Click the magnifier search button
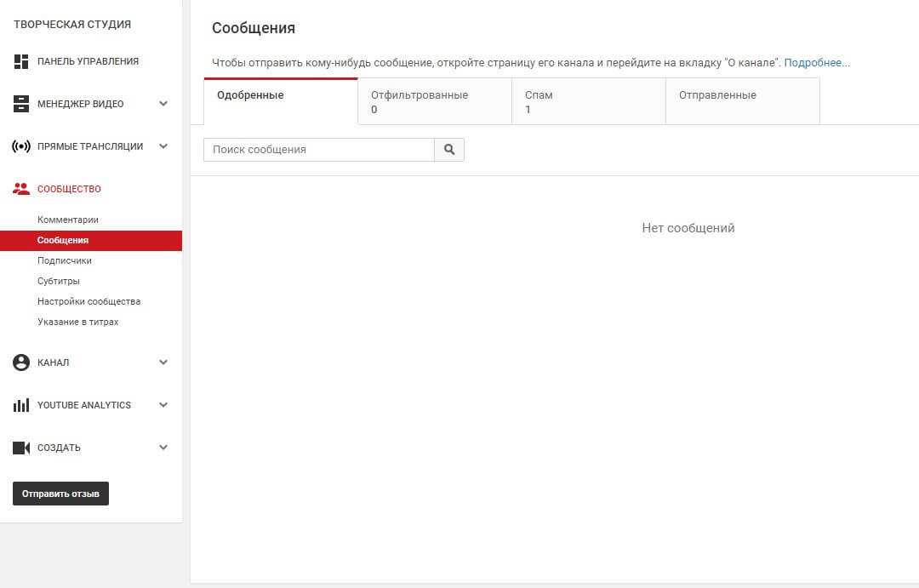This screenshot has width=919, height=588. click(449, 150)
